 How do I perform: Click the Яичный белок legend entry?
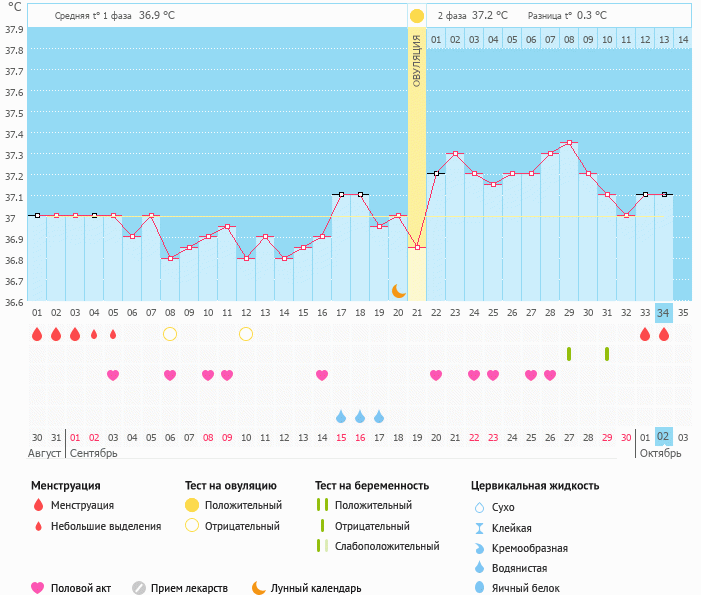click(526, 588)
